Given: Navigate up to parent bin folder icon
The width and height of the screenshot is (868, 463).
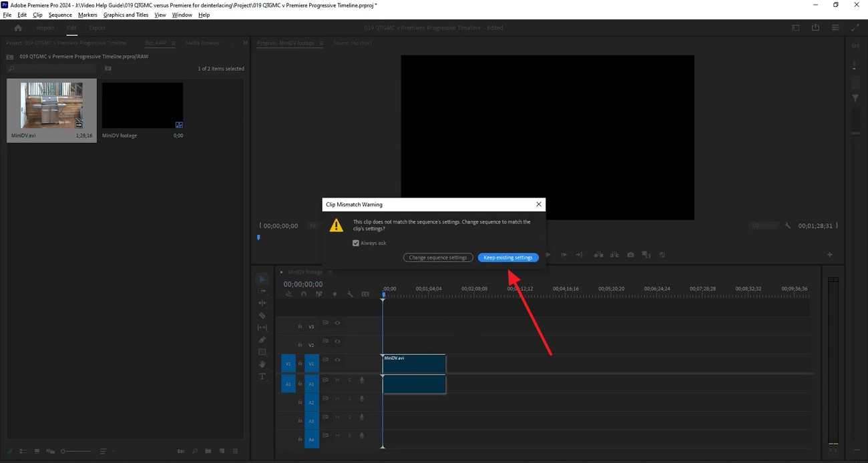Looking at the screenshot, I should (x=10, y=57).
